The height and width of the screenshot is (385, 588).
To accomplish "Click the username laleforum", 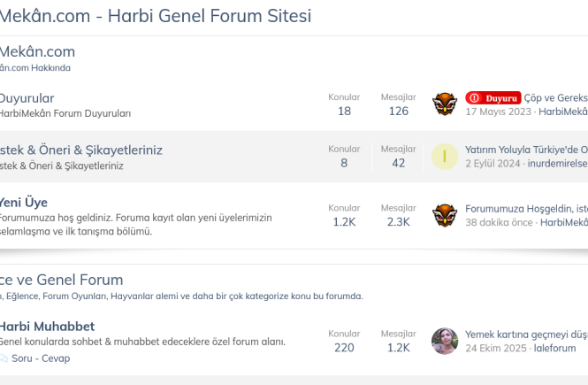I will click(x=554, y=348).
